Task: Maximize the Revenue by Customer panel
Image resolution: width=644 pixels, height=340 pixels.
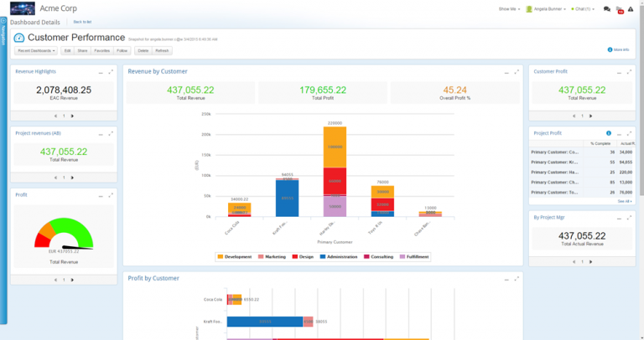Action: point(516,72)
